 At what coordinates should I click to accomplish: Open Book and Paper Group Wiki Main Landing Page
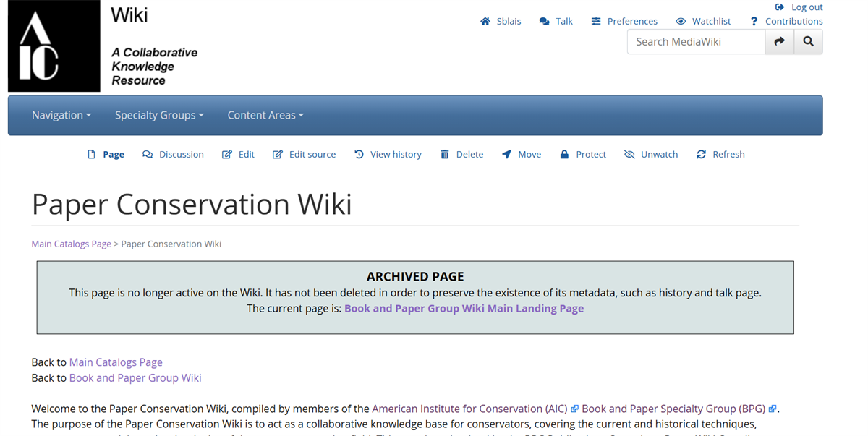[464, 308]
